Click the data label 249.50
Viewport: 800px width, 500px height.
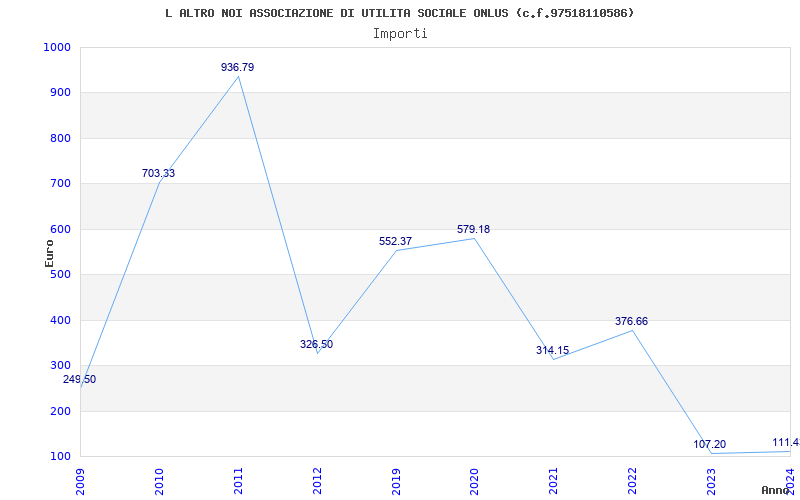pyautogui.click(x=80, y=380)
